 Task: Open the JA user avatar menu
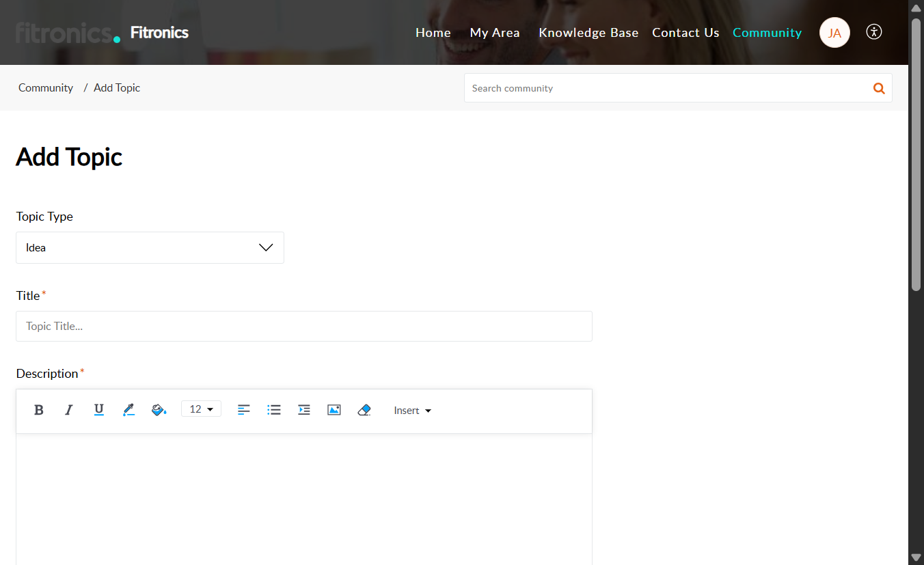[x=834, y=33]
